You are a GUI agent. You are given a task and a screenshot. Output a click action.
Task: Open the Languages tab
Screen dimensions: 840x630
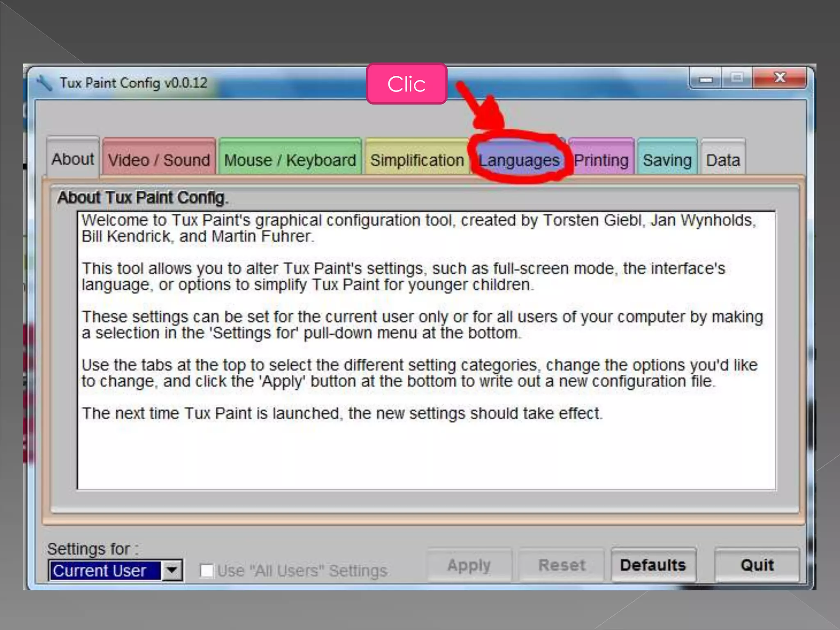519,160
